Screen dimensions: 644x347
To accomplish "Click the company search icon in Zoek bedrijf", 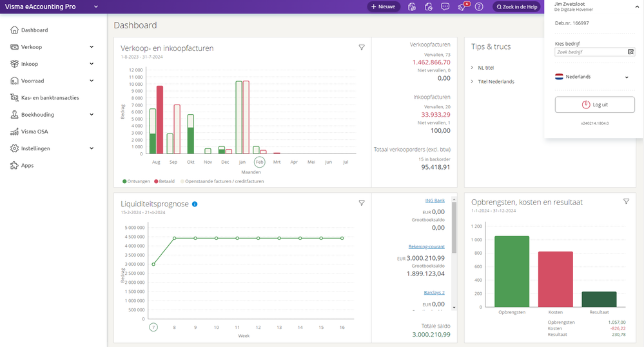I will (x=630, y=52).
